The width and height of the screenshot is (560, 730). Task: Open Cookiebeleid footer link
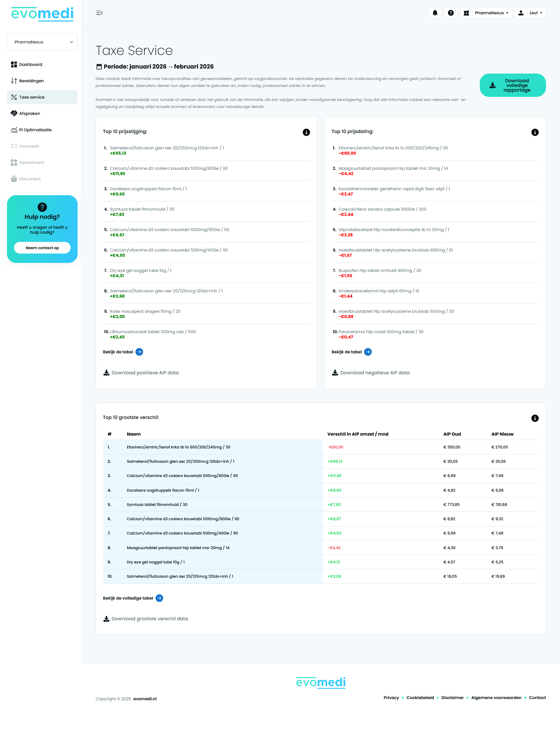pos(420,698)
